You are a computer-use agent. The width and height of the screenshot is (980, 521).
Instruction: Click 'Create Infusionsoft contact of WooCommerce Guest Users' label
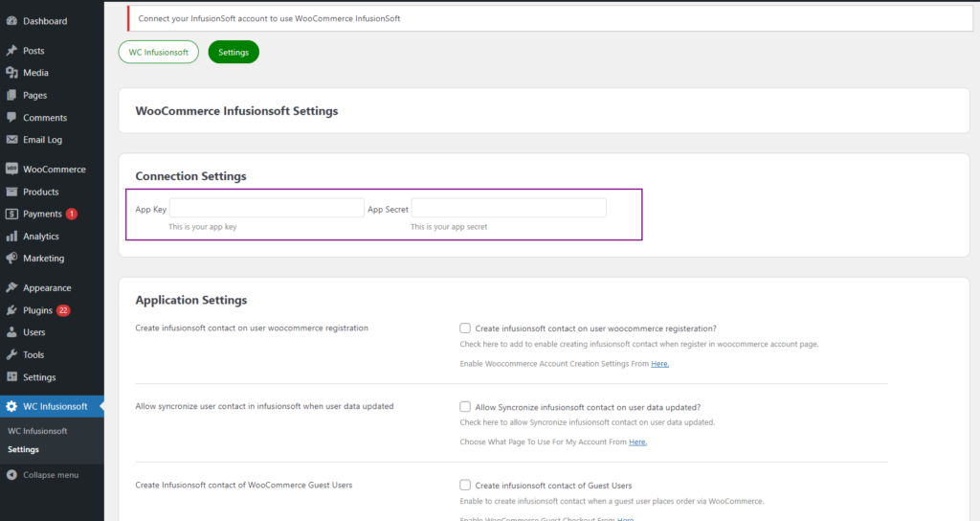(244, 485)
